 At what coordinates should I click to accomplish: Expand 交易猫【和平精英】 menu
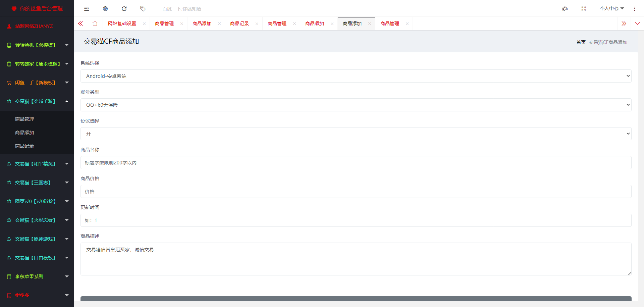click(37, 164)
